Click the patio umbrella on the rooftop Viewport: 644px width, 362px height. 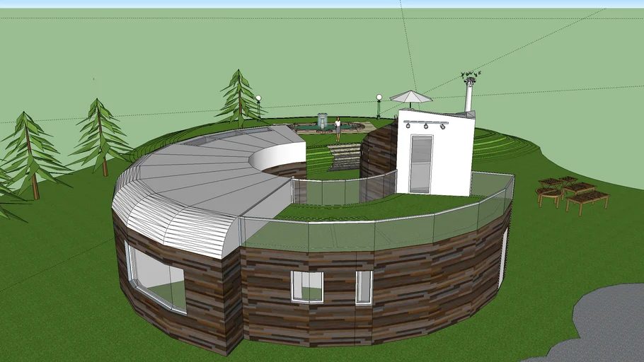pyautogui.click(x=410, y=96)
